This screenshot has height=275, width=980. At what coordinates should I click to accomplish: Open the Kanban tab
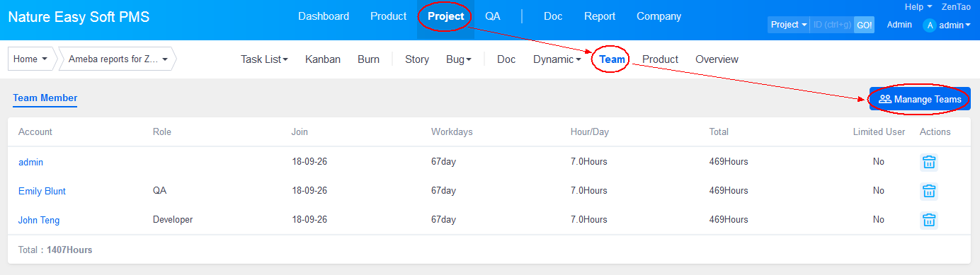click(323, 59)
